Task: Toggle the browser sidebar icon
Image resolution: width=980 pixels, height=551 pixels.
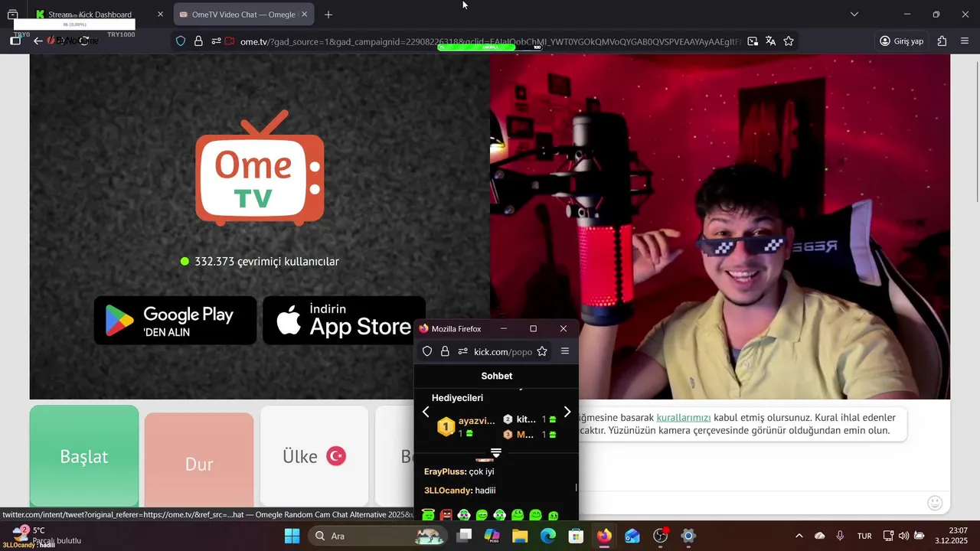Action: (x=15, y=41)
